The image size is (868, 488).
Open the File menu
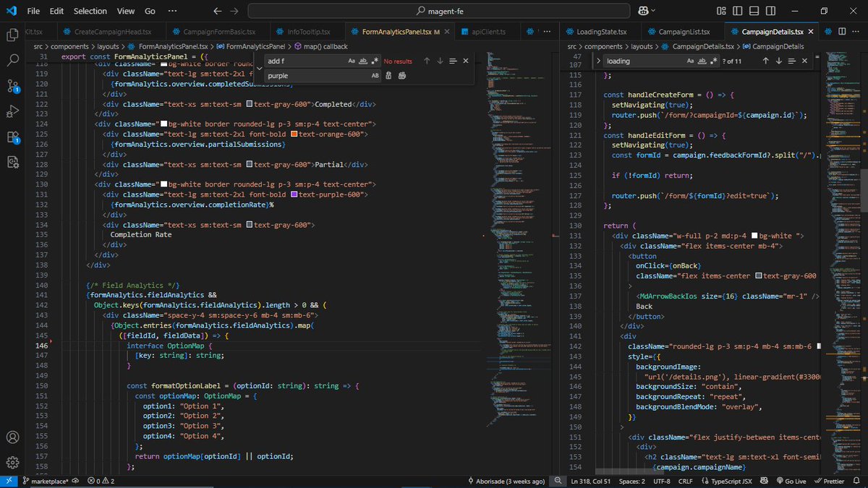click(33, 11)
